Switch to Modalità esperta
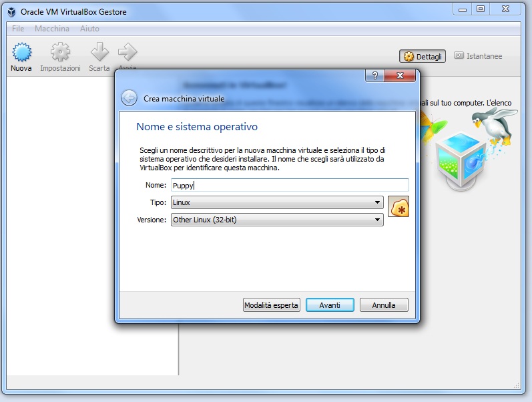 (x=271, y=305)
